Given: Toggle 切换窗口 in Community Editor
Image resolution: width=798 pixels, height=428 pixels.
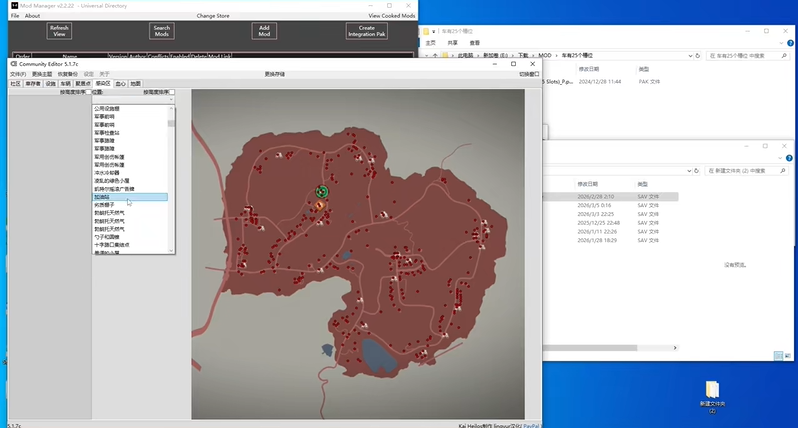Looking at the screenshot, I should click(529, 74).
